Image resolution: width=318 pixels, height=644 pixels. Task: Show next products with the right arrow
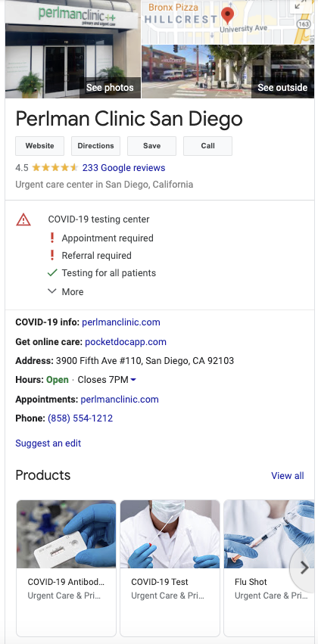click(304, 568)
